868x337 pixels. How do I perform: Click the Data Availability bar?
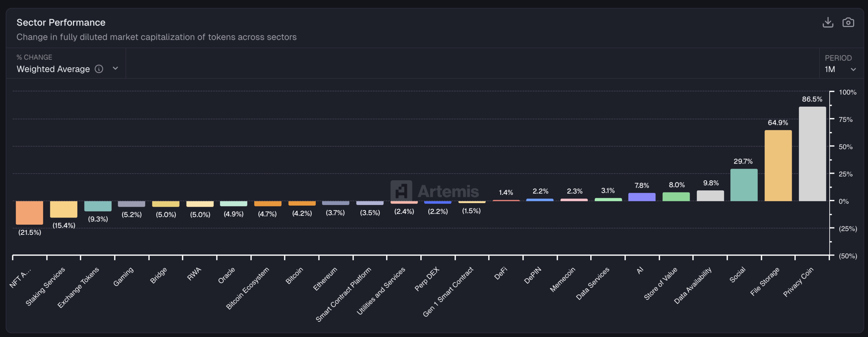(x=710, y=196)
